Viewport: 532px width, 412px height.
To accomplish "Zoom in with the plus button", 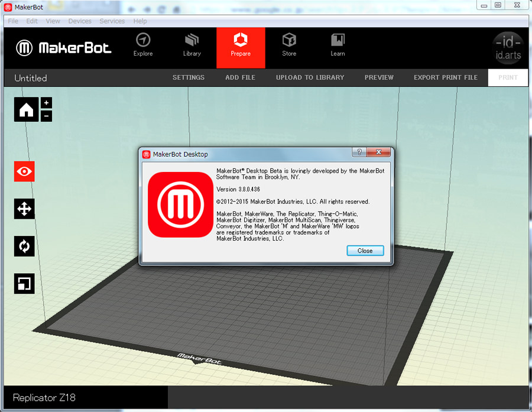I will tap(47, 103).
